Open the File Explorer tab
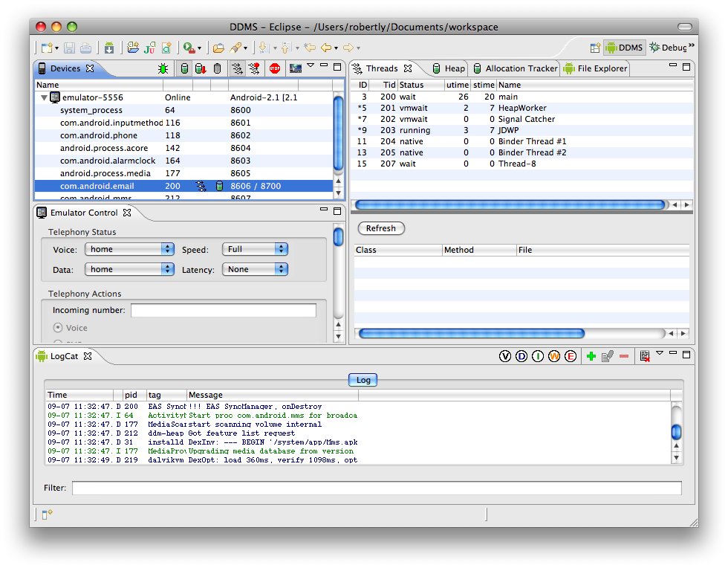 coord(602,68)
